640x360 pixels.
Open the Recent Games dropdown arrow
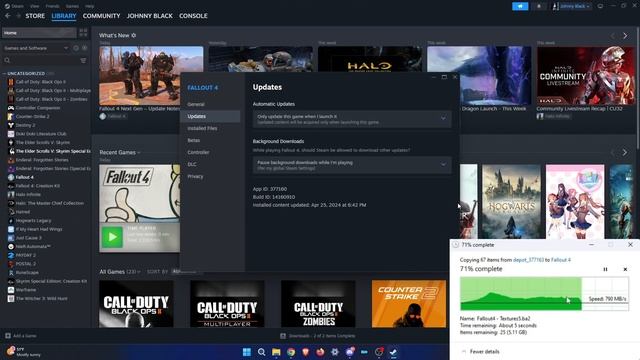point(139,153)
